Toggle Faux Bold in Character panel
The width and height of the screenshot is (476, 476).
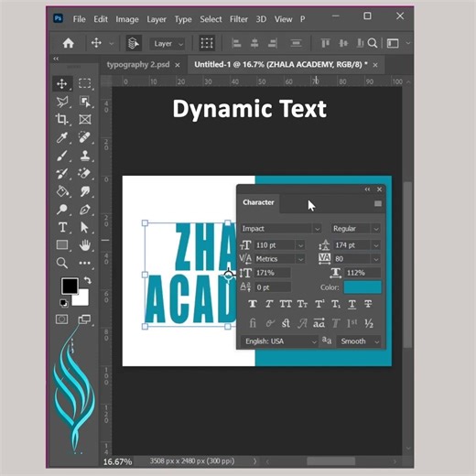[x=253, y=304]
